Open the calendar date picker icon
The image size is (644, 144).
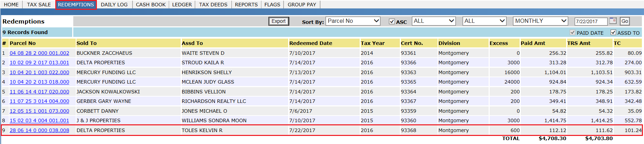613,21
